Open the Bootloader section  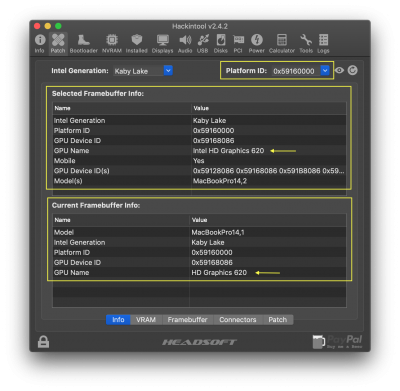pos(83,44)
